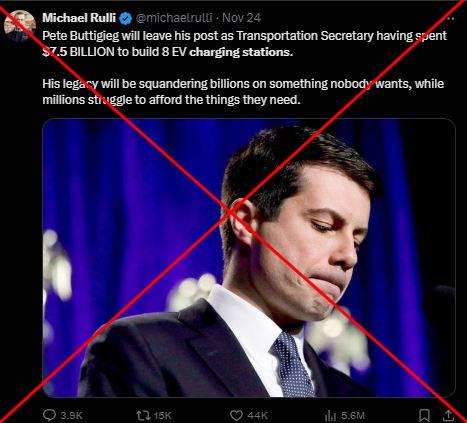The image size is (467, 423).
Task: Like the post with heart icon
Action: tap(236, 416)
